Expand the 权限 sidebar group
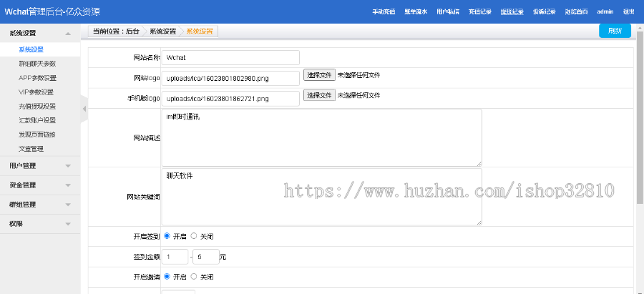 click(40, 224)
